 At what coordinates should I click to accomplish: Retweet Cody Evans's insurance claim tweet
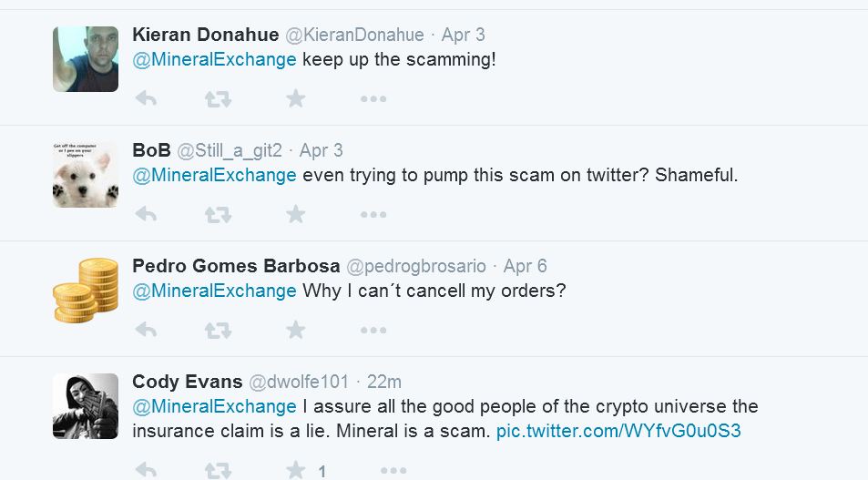pyautogui.click(x=218, y=471)
